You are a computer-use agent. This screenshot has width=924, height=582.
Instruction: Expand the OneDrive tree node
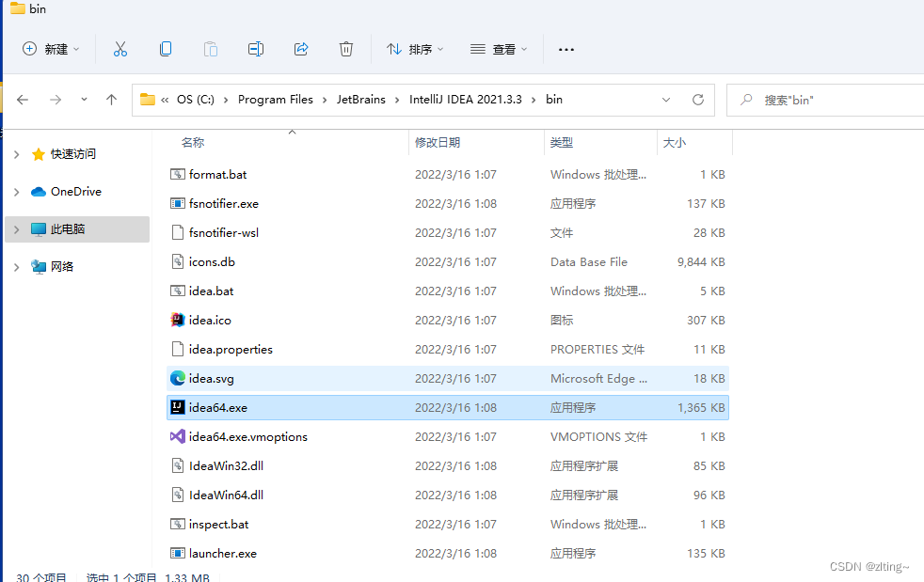coord(17,192)
